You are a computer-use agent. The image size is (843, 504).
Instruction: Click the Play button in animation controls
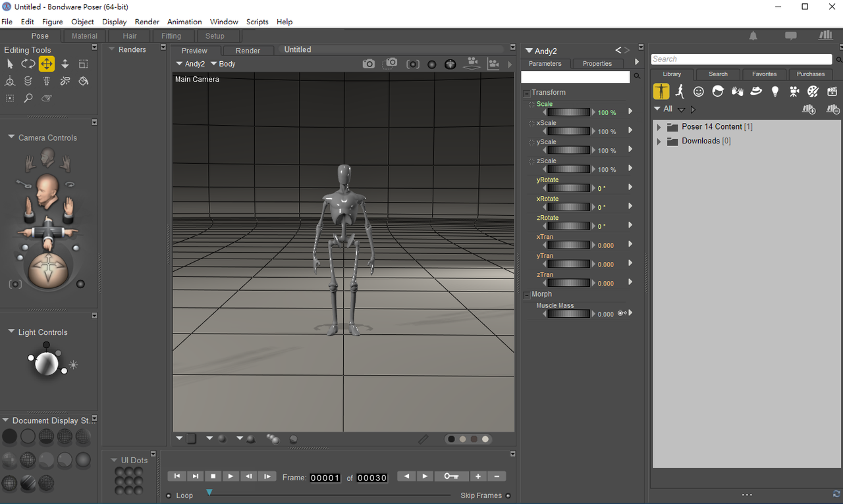(x=231, y=476)
